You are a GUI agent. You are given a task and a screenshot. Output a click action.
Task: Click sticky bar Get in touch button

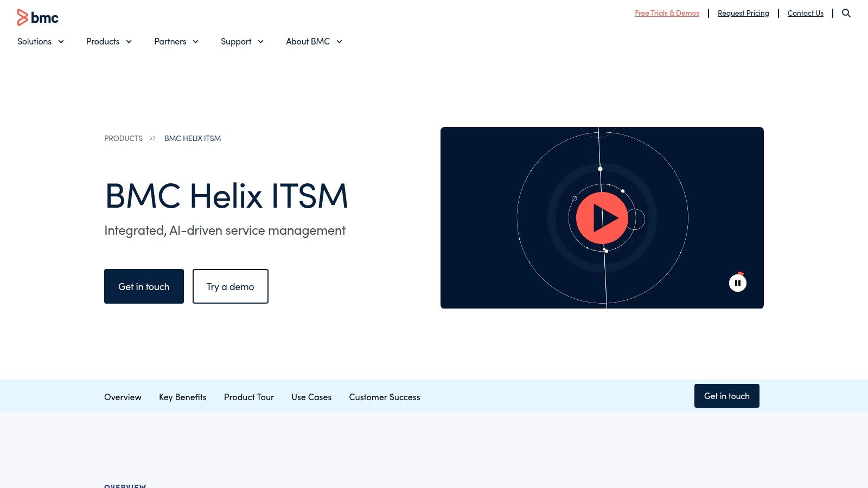[727, 396]
